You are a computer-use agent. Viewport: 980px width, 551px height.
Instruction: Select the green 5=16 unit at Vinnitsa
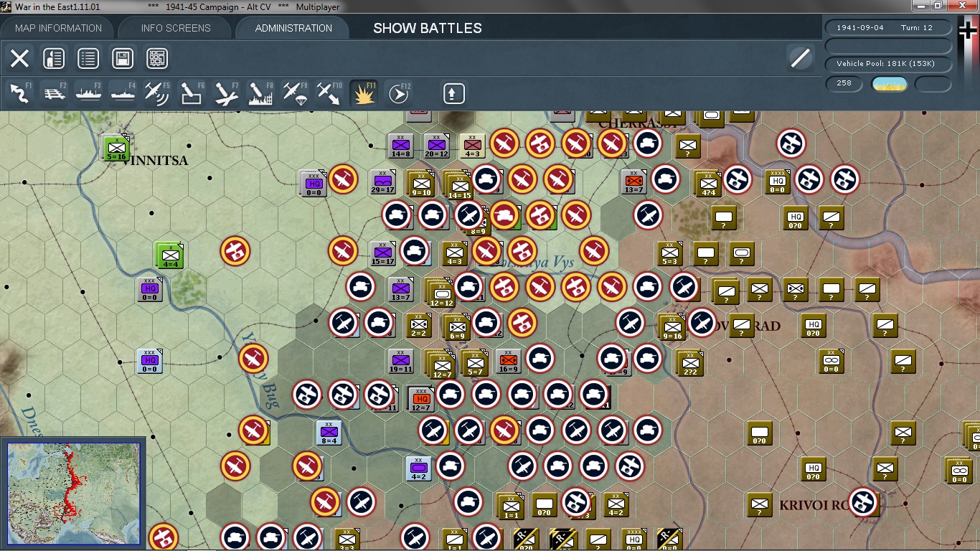tap(115, 147)
